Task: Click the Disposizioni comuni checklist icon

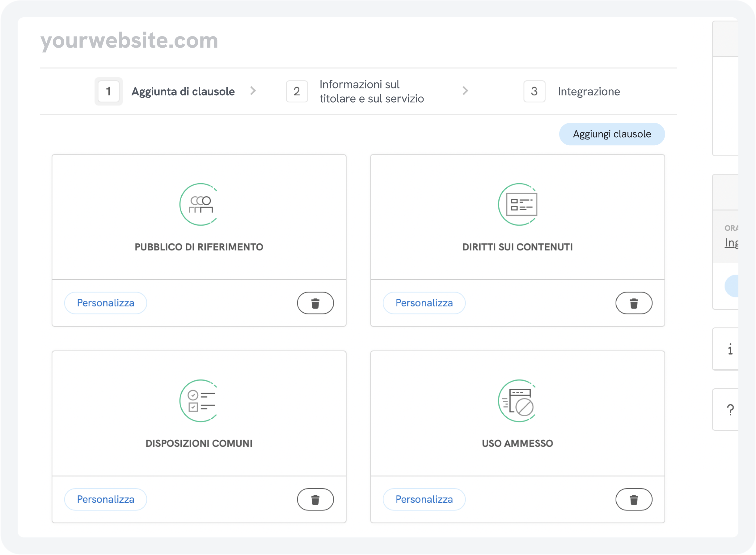Action: pyautogui.click(x=200, y=401)
